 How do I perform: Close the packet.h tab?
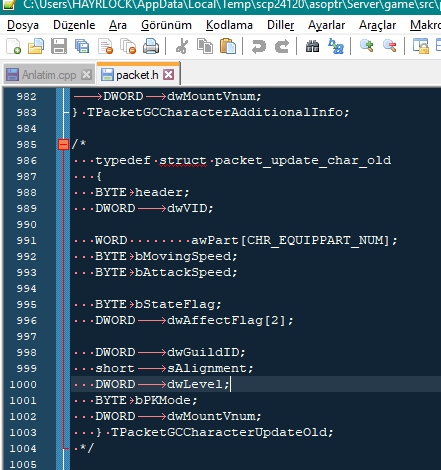coord(169,75)
